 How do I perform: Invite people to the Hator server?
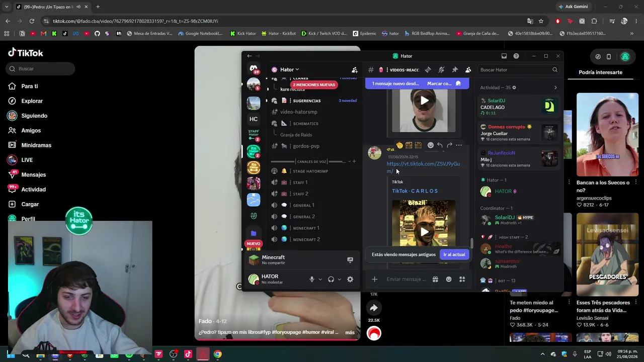coord(354,70)
